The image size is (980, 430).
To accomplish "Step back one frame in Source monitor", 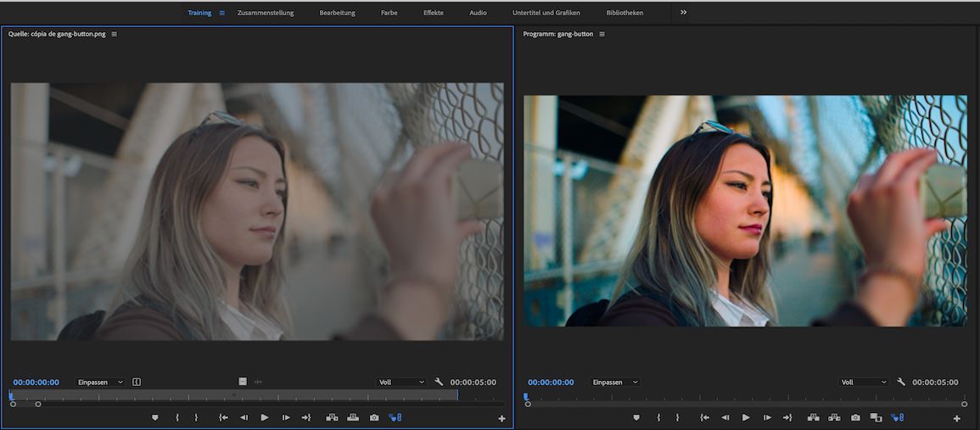I will tap(244, 417).
